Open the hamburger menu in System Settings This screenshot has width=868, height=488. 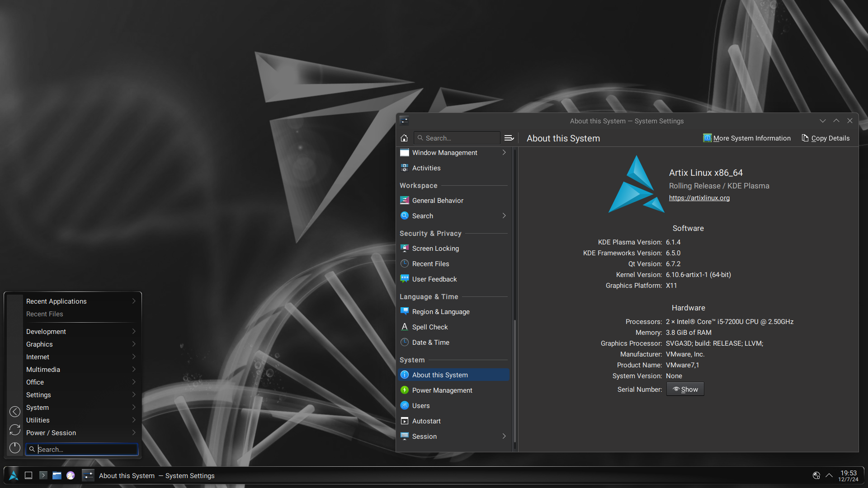tap(509, 138)
